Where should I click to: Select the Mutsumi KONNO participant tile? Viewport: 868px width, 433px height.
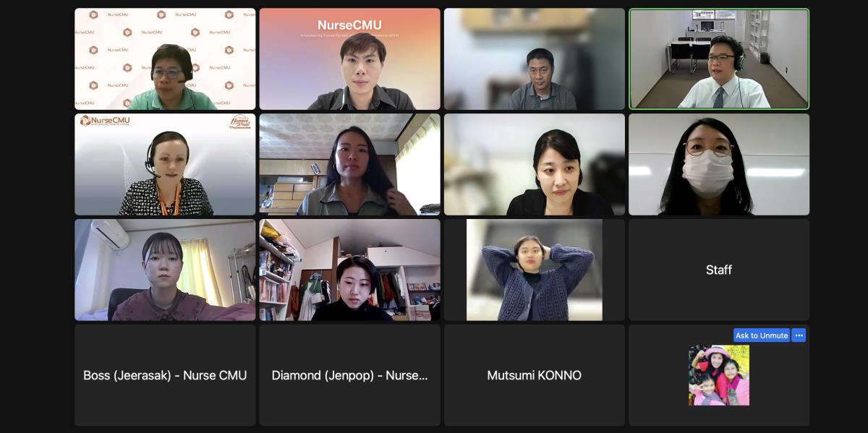pos(535,375)
